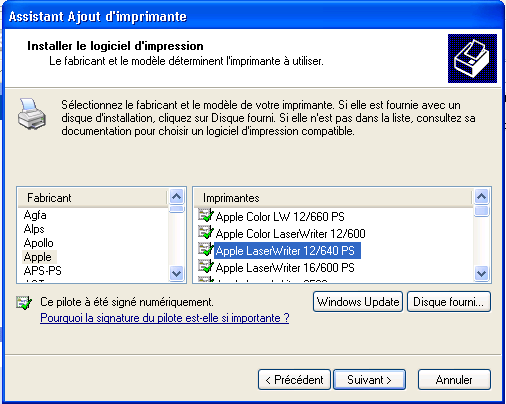Click the Imprimantes column header
506x404 pixels.
333,198
